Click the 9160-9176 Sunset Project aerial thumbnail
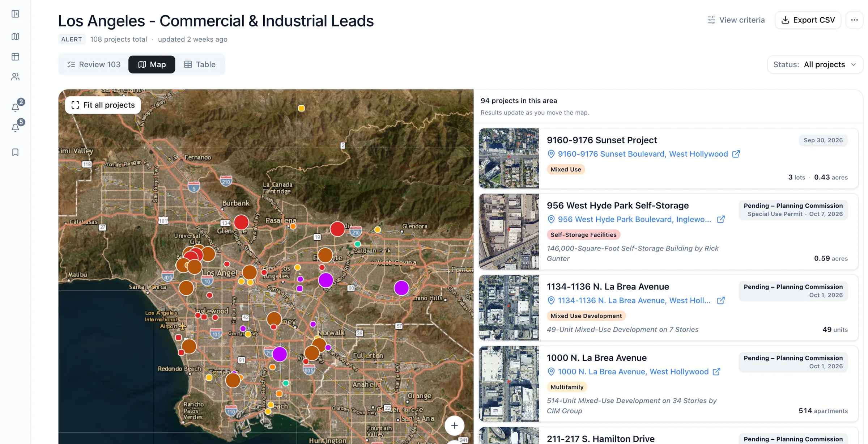This screenshot has width=868, height=444. click(x=509, y=158)
